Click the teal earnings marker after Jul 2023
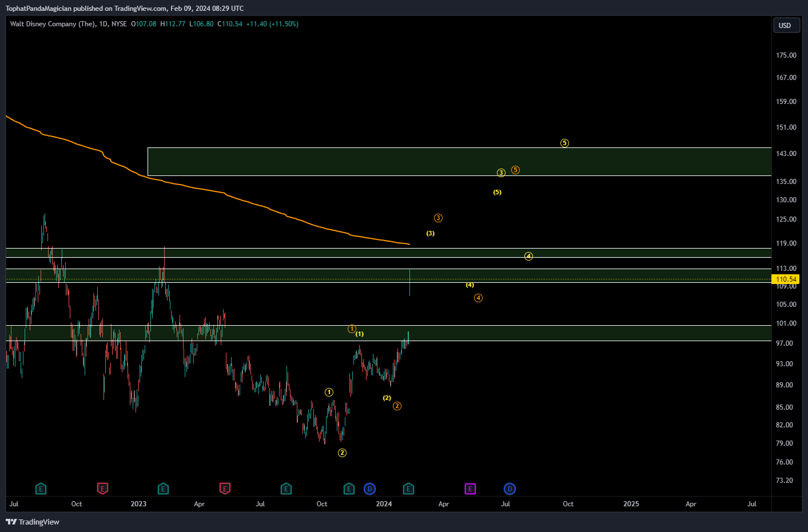This screenshot has width=808, height=532. point(286,489)
